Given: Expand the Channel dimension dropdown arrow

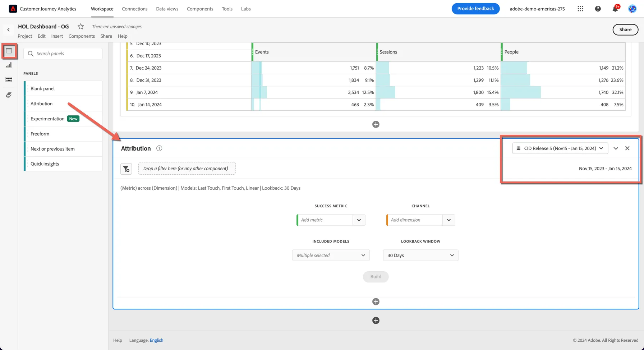Looking at the screenshot, I should coord(449,220).
